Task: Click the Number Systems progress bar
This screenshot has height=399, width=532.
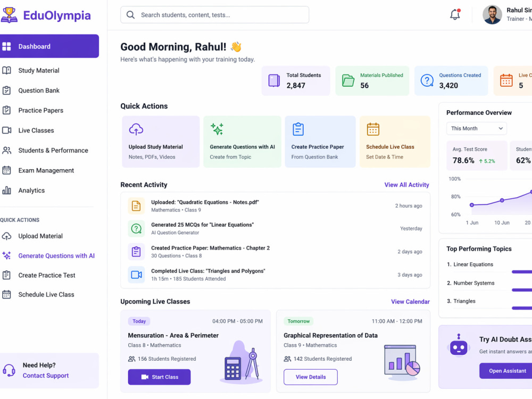Action: click(x=522, y=290)
